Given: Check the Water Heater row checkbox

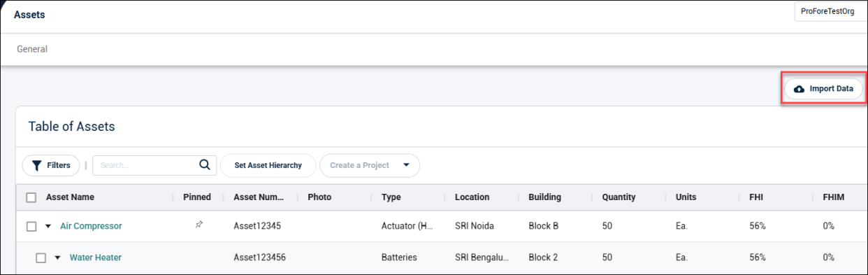Looking at the screenshot, I should [x=41, y=258].
